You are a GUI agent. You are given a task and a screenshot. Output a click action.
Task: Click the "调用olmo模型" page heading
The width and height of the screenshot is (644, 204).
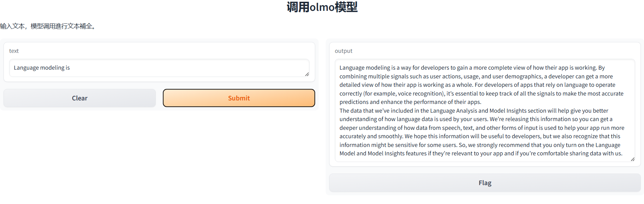322,7
